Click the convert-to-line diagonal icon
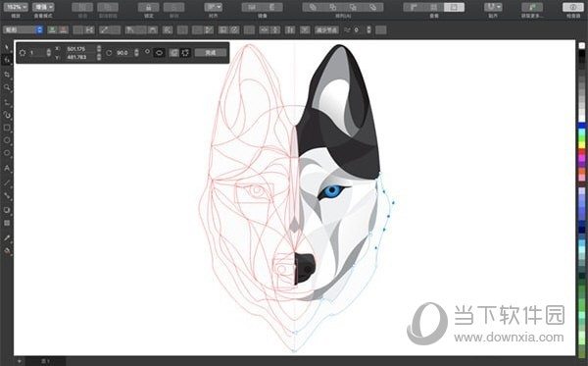 (x=104, y=30)
